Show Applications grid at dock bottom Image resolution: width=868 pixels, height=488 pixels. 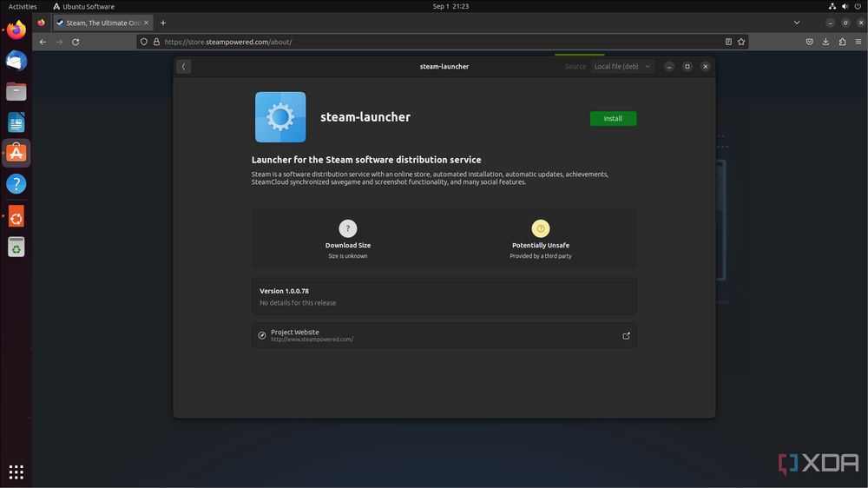click(x=16, y=472)
